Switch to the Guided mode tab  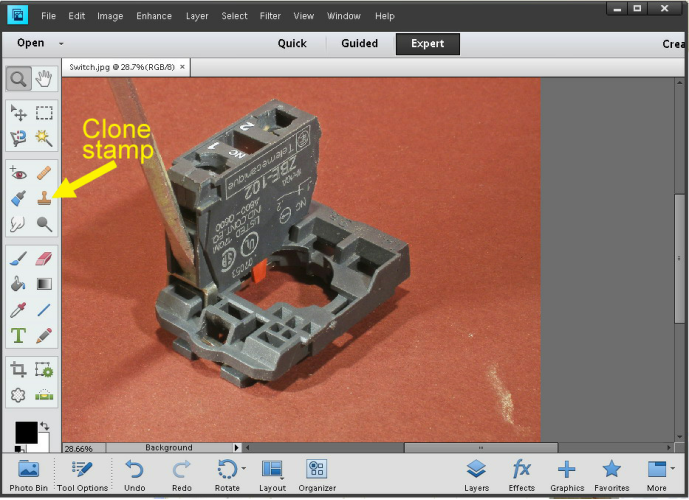tap(359, 44)
